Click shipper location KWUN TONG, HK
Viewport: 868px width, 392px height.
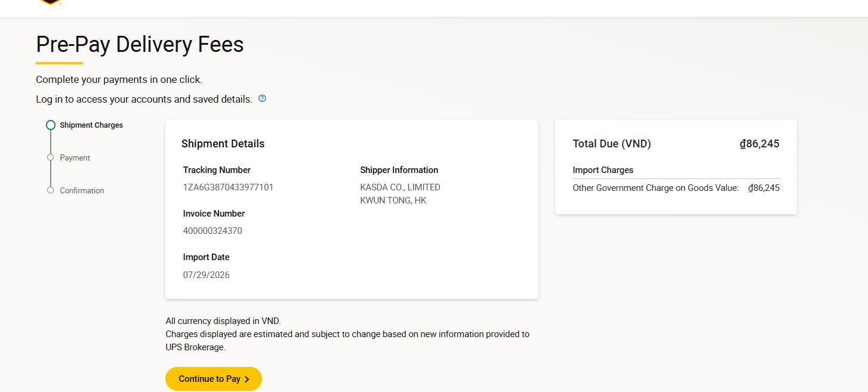point(393,200)
